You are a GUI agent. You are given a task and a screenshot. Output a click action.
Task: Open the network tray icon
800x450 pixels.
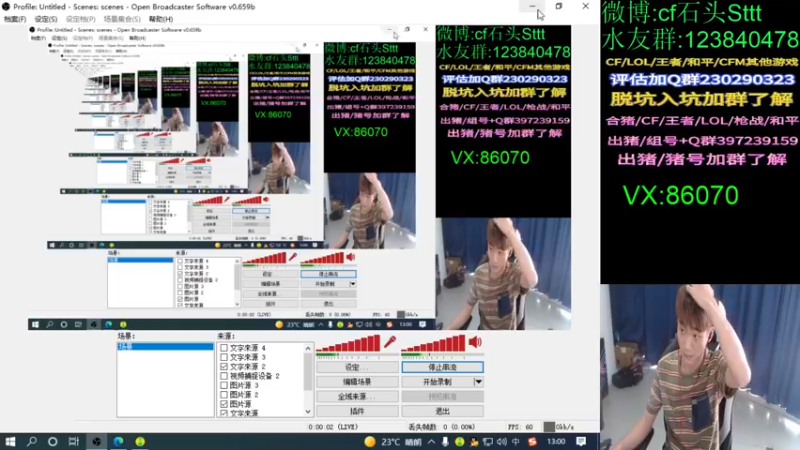pos(488,442)
